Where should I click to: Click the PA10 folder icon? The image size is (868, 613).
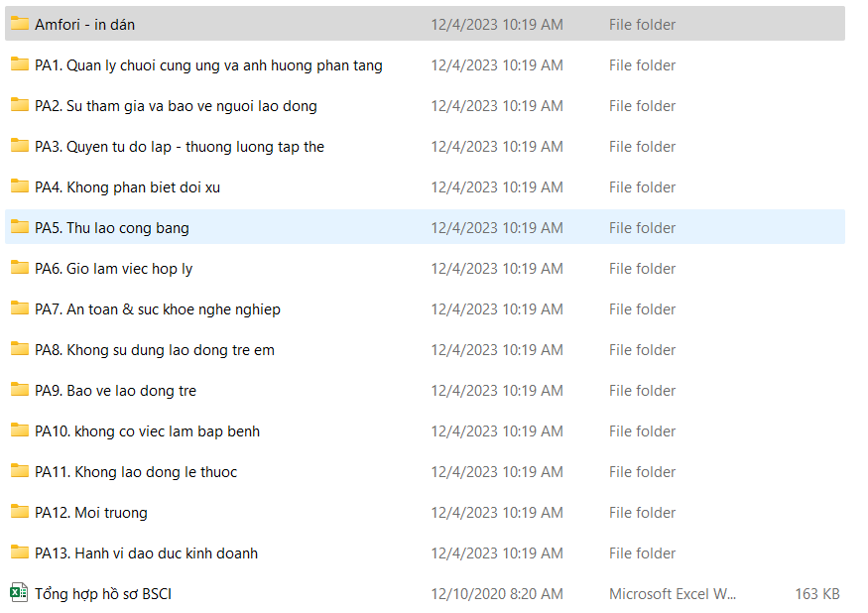(x=20, y=430)
